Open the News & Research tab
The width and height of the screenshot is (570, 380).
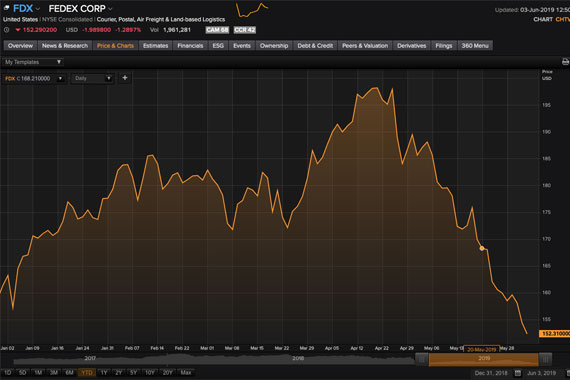[65, 45]
